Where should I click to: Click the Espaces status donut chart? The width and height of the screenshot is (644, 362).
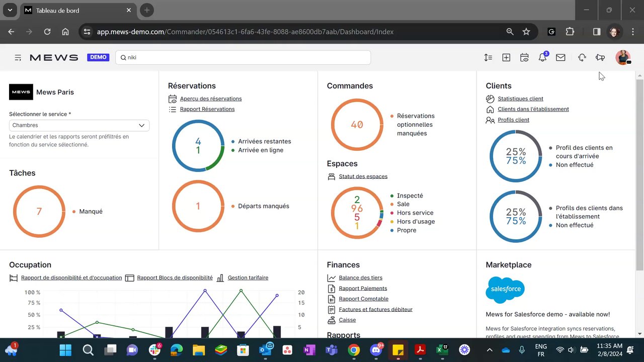pyautogui.click(x=357, y=213)
